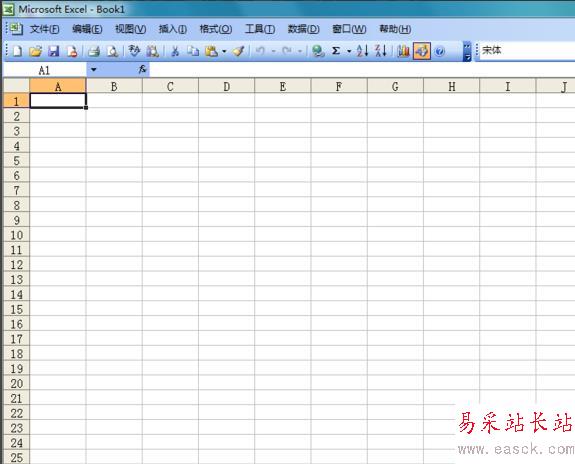Open the font name box showing 宋体

(x=527, y=50)
